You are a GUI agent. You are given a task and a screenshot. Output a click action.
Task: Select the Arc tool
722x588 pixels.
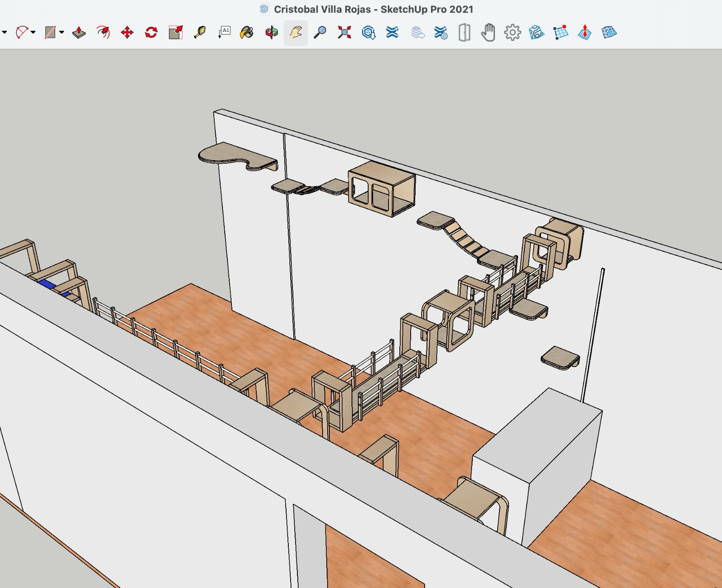22,32
